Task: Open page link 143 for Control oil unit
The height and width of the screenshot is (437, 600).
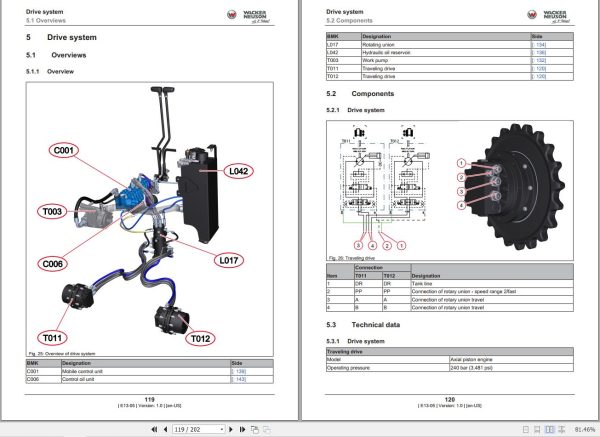Action: coord(238,379)
